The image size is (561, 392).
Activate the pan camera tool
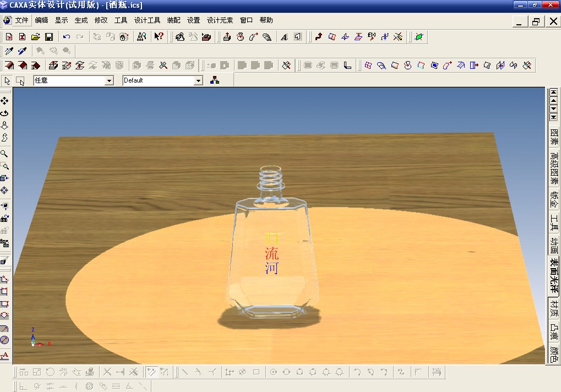click(4, 101)
